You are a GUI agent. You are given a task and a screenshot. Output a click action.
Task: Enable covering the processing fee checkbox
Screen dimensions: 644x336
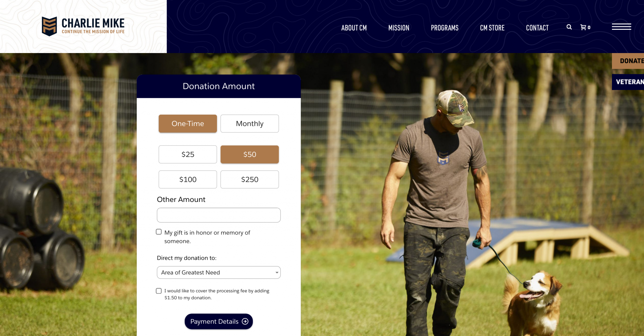point(159,291)
